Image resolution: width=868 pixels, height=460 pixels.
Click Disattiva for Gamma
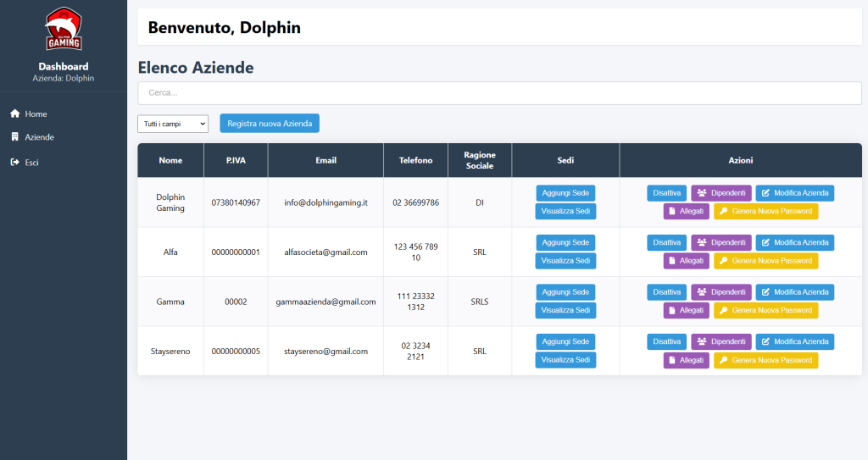(666, 291)
